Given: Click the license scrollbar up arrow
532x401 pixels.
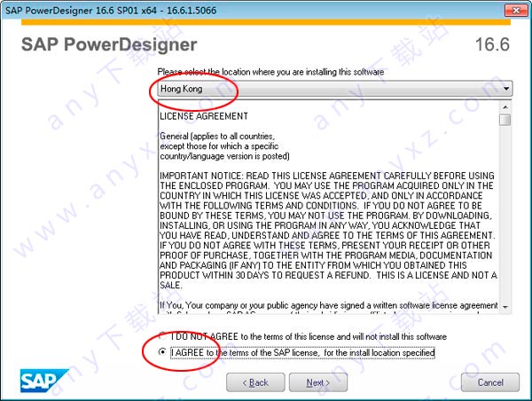Looking at the screenshot, I should point(505,107).
